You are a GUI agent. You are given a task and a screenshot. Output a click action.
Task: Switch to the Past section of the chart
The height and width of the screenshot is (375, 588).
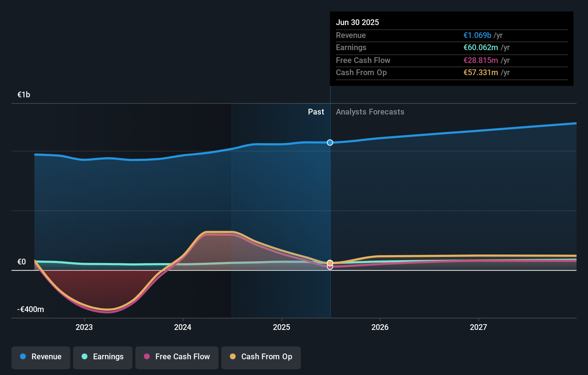click(x=316, y=112)
